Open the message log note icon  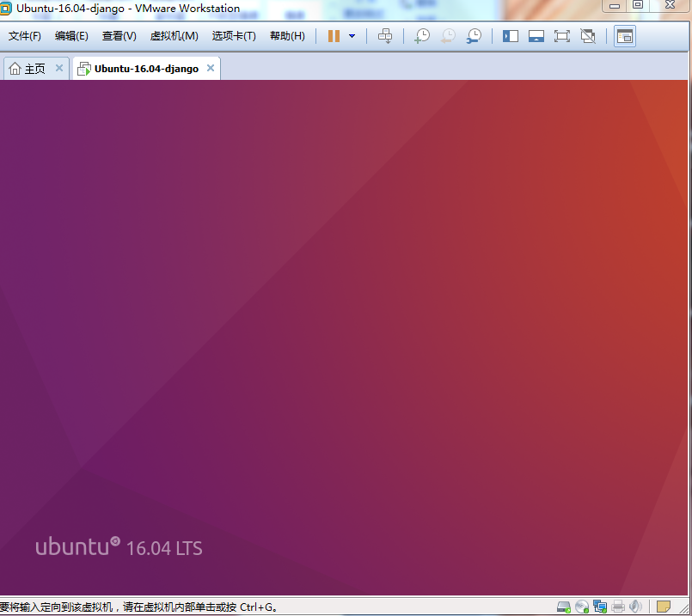[663, 607]
